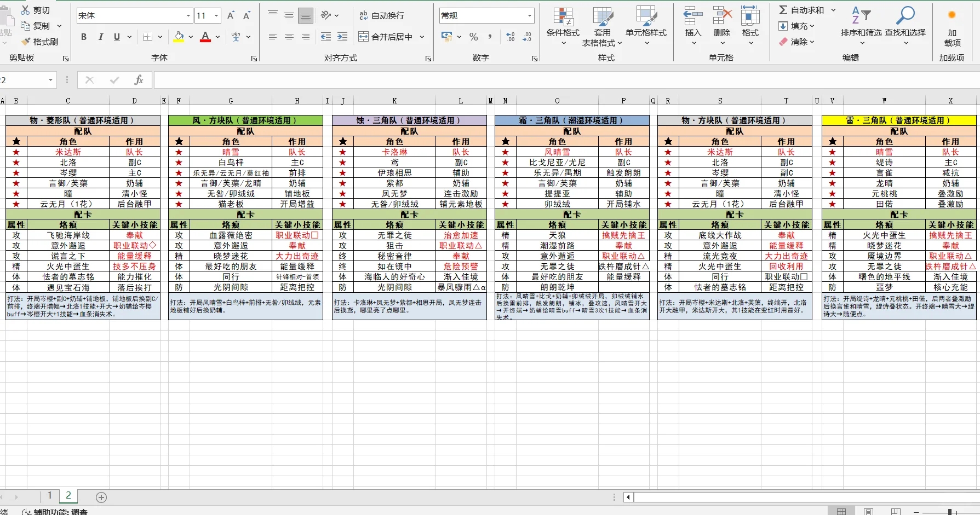980x515 pixels.
Task: Click Delete cells (删除) icon
Action: pyautogui.click(x=722, y=16)
